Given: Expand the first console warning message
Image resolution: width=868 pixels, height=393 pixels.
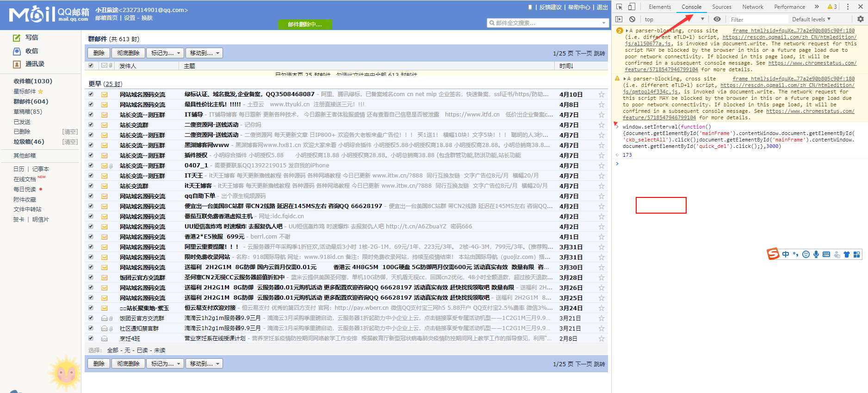Looking at the screenshot, I should coord(627,31).
